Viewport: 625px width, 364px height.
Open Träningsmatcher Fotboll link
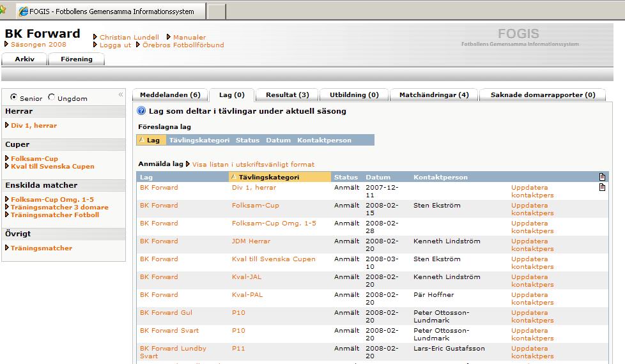[55, 215]
